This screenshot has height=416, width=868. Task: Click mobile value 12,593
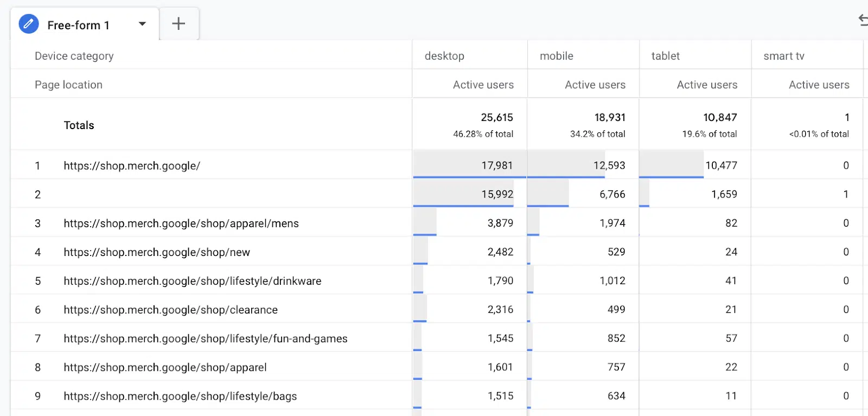tap(609, 165)
